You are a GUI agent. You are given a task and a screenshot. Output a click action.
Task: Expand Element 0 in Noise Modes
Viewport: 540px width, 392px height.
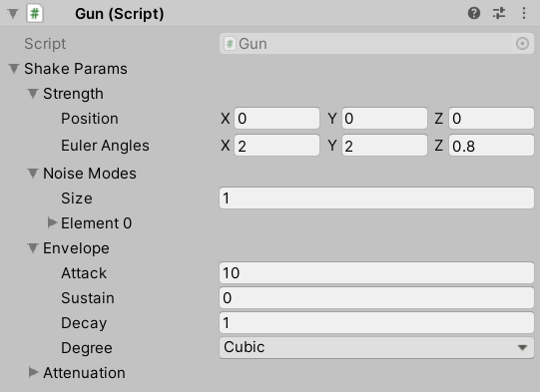pos(52,222)
